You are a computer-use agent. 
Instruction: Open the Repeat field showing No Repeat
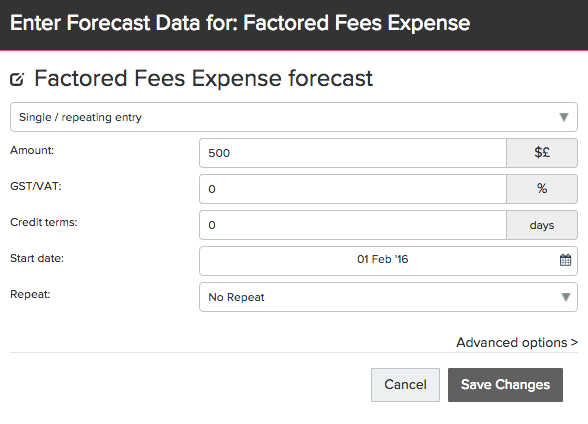point(388,297)
